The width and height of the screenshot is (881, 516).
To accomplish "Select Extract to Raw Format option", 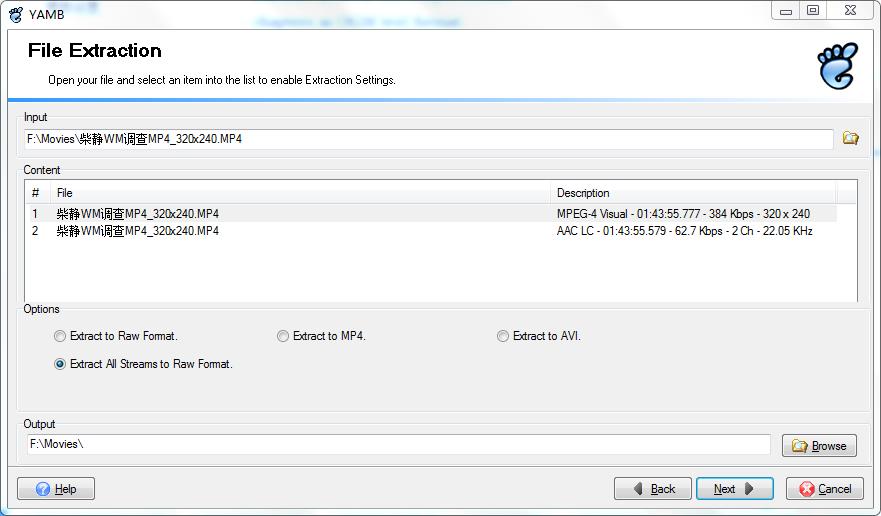I will point(60,336).
